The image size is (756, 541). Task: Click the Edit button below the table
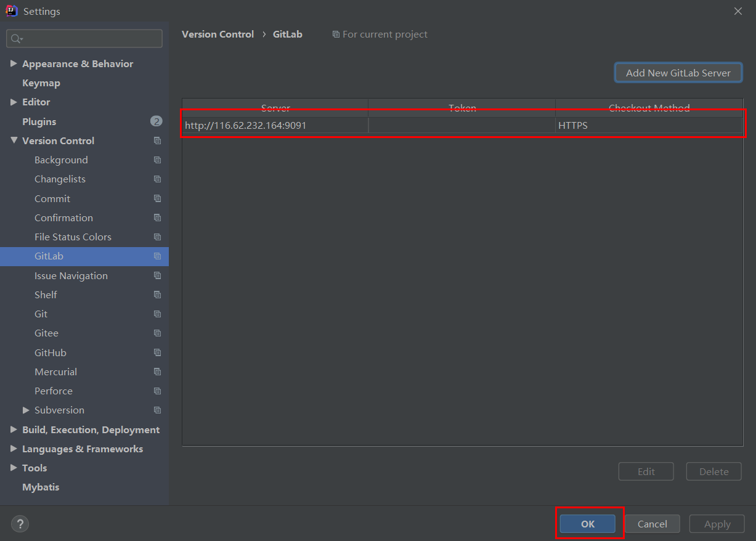pos(646,471)
